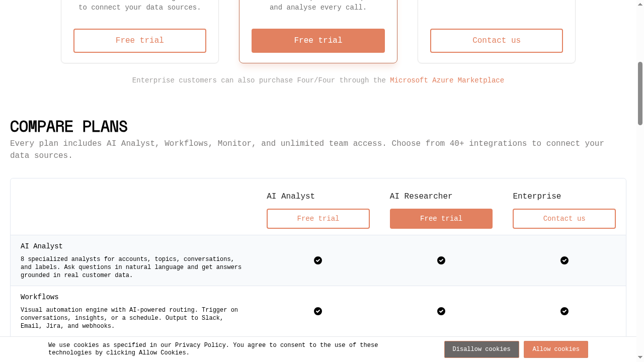
Task: Click the page's vertical scrollbar thumb
Action: coord(640,94)
